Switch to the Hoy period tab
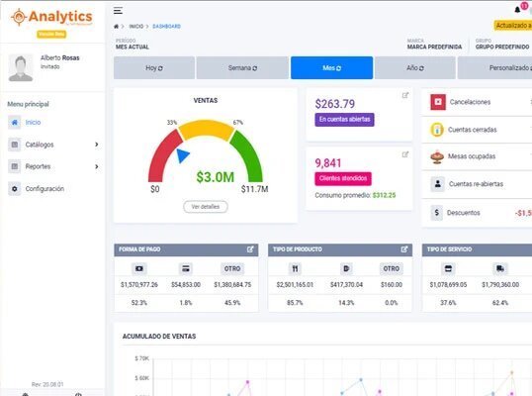The width and height of the screenshot is (532, 396). click(154, 68)
